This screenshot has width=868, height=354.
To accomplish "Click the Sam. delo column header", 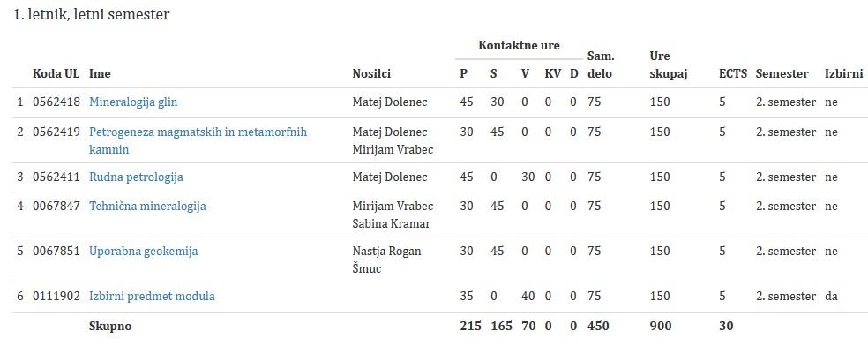I will click(601, 64).
